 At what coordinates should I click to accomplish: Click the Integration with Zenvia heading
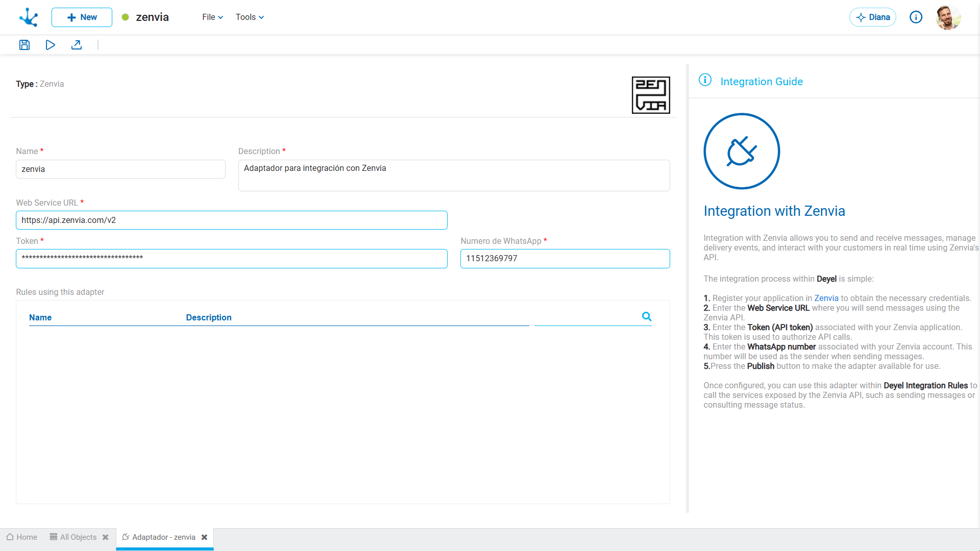(x=774, y=211)
